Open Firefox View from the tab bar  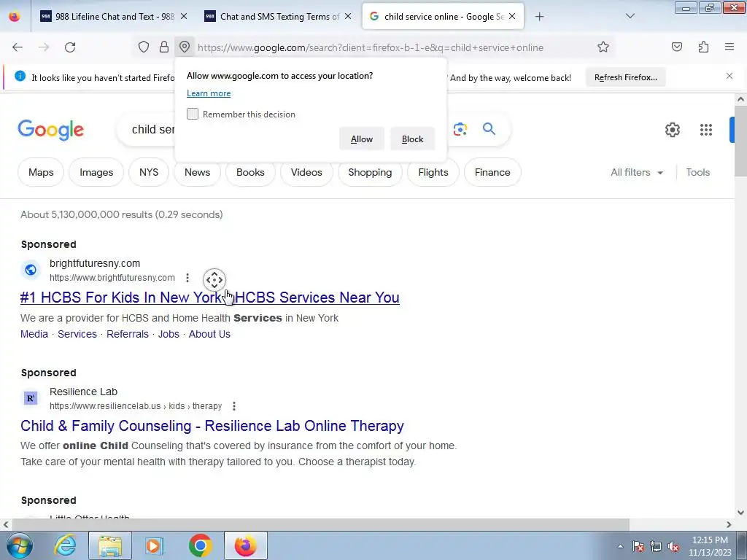tap(15, 17)
